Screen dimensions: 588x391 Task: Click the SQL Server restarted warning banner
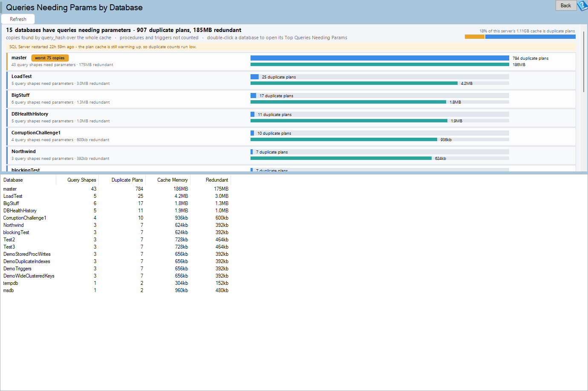291,47
